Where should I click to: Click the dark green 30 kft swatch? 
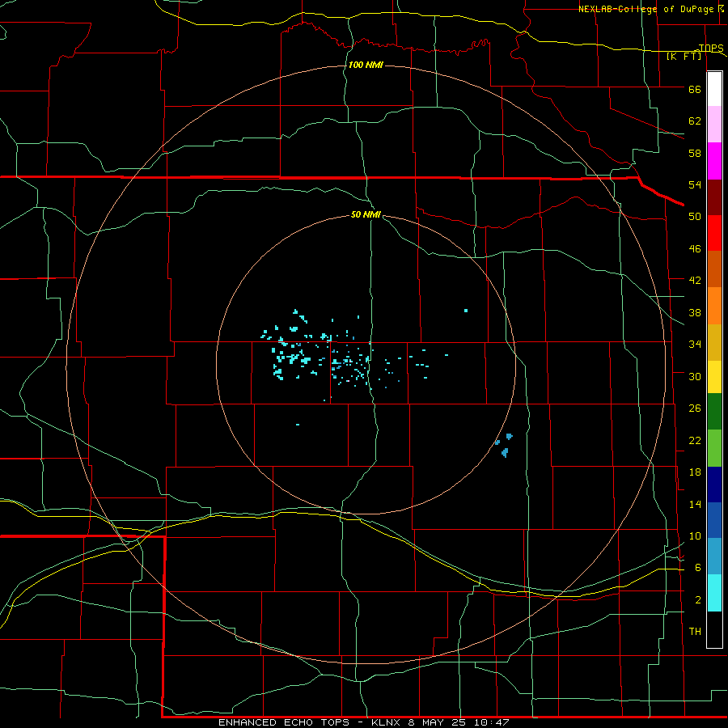click(x=714, y=412)
